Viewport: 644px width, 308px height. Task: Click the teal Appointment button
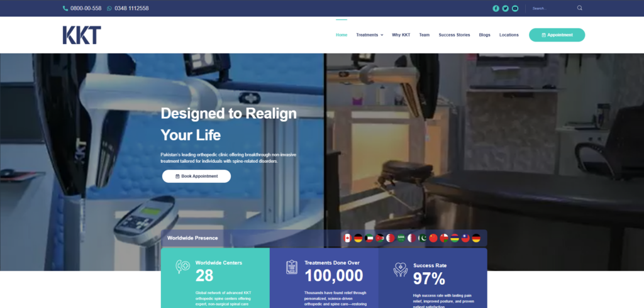[557, 35]
